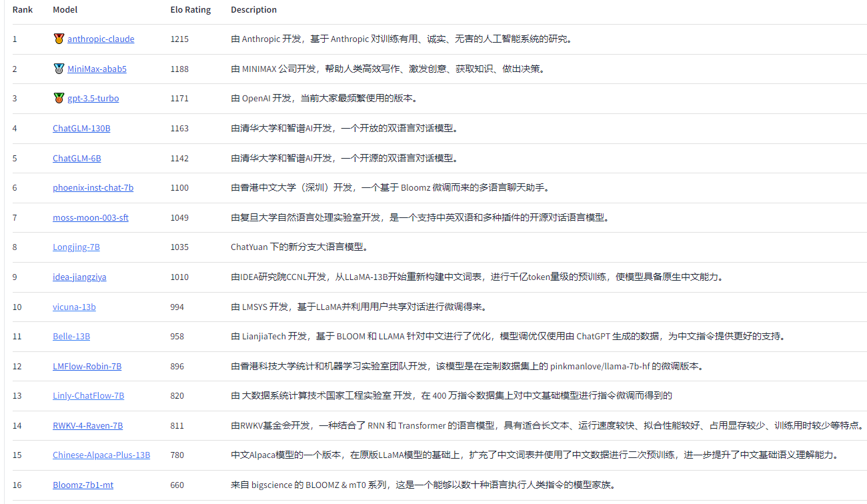
Task: Select the Elo rating value 1171
Action: pos(179,98)
